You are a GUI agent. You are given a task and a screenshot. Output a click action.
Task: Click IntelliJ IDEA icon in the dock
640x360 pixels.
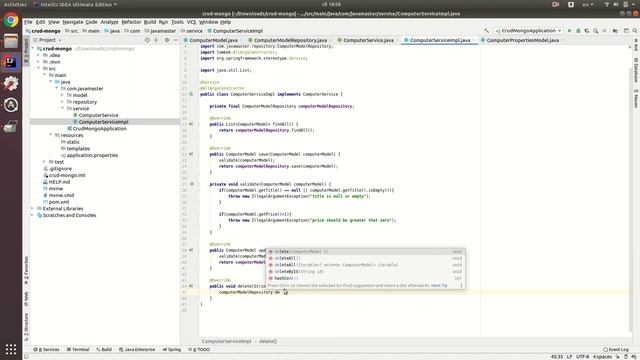tap(11, 62)
